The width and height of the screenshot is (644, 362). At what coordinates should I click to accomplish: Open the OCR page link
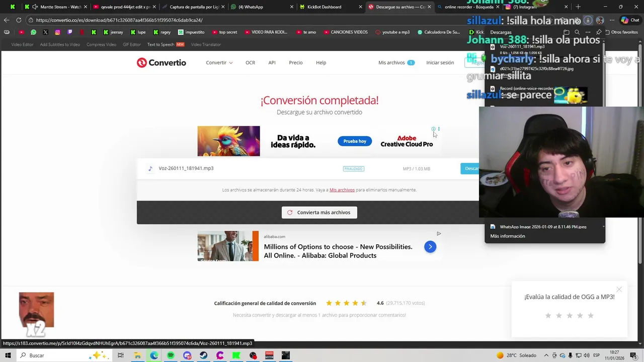click(x=250, y=62)
